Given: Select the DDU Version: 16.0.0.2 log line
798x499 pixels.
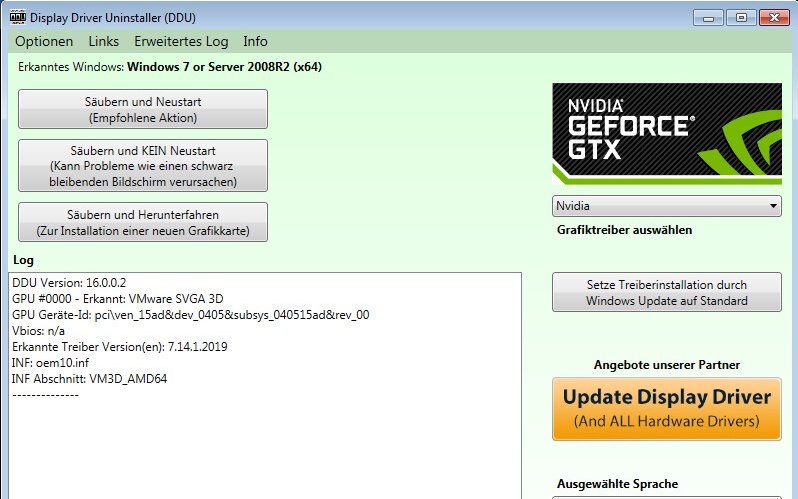Looking at the screenshot, I should click(x=69, y=283).
